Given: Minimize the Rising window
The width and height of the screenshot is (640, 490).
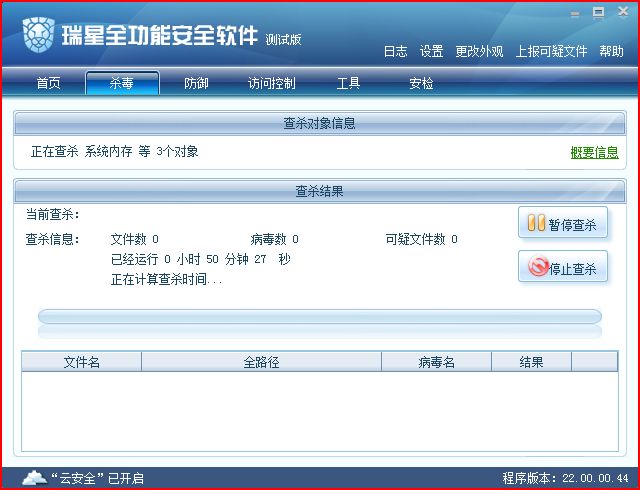Looking at the screenshot, I should (575, 14).
